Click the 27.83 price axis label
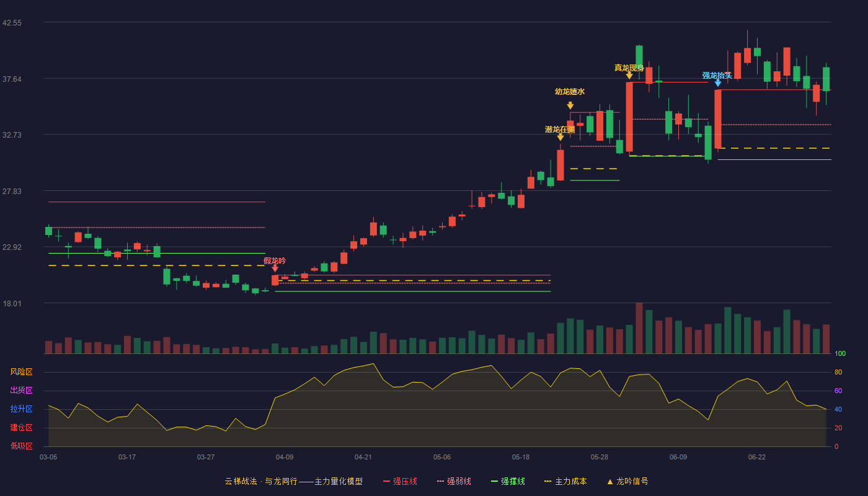Viewport: 868px width, 496px height. tap(12, 192)
